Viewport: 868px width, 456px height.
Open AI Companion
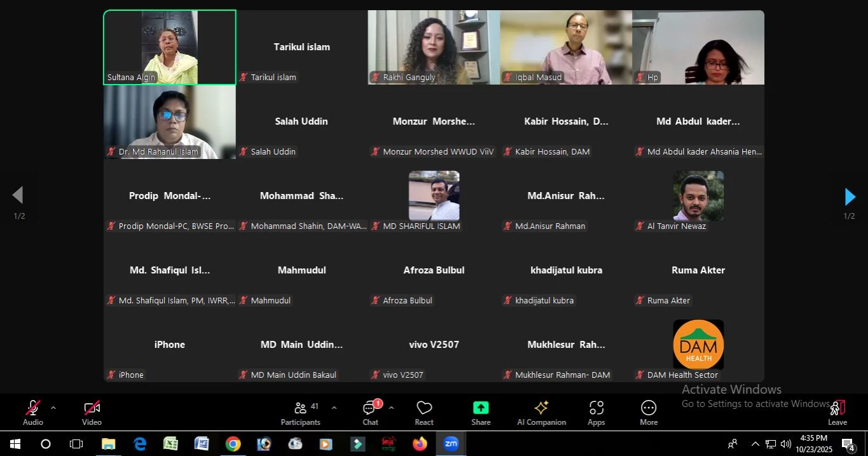tap(541, 413)
